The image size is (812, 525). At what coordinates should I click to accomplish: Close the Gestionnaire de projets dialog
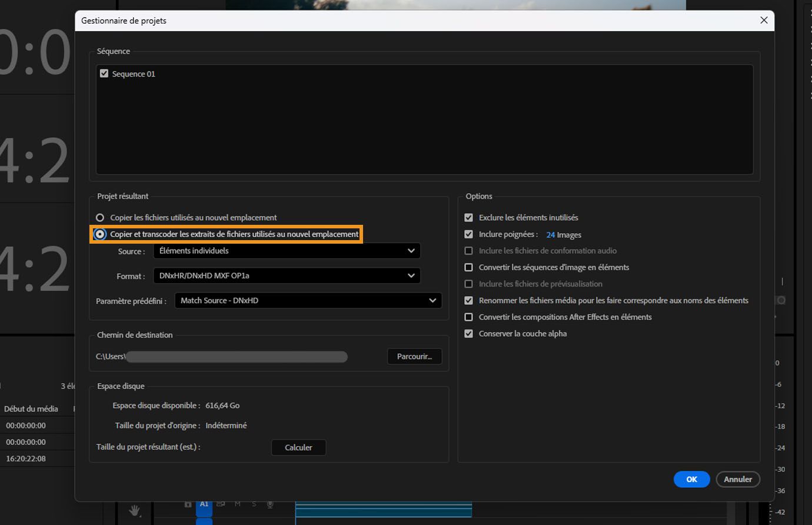pos(764,21)
